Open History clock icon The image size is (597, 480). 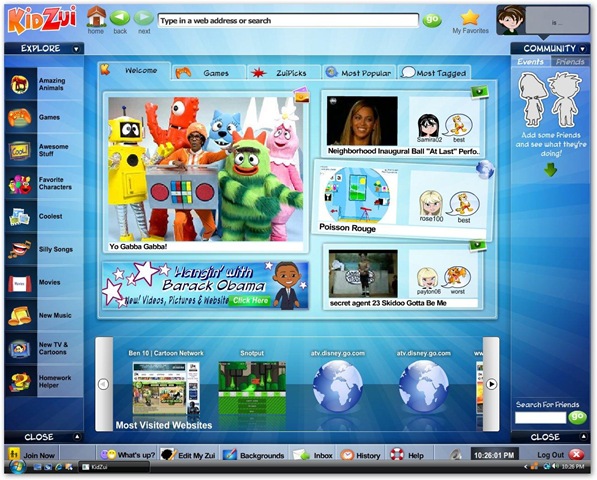pos(347,455)
